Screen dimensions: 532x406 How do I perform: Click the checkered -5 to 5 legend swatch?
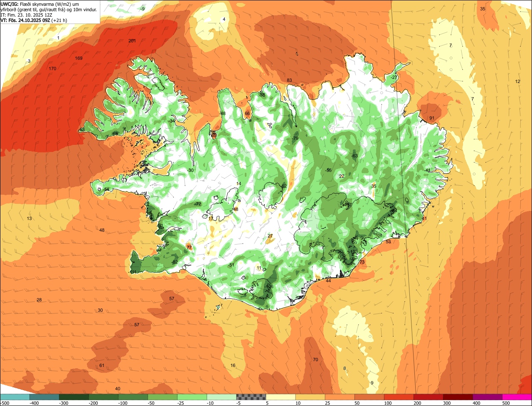pos(251,397)
